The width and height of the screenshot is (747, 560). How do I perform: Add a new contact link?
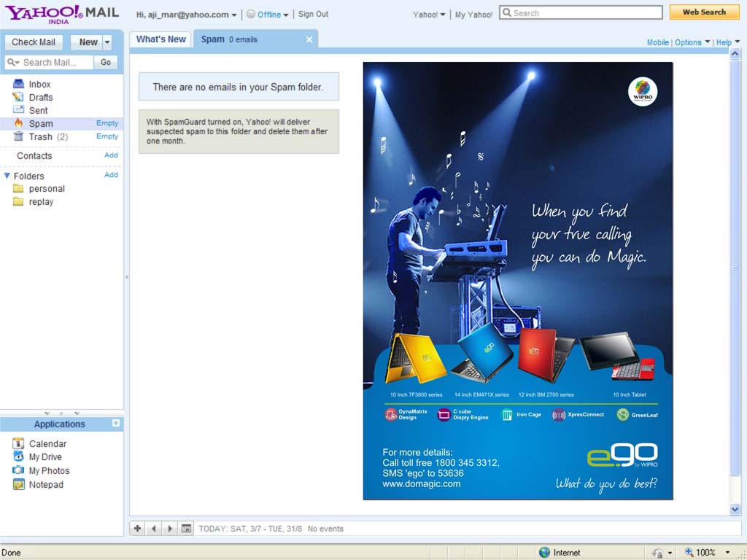pos(111,155)
